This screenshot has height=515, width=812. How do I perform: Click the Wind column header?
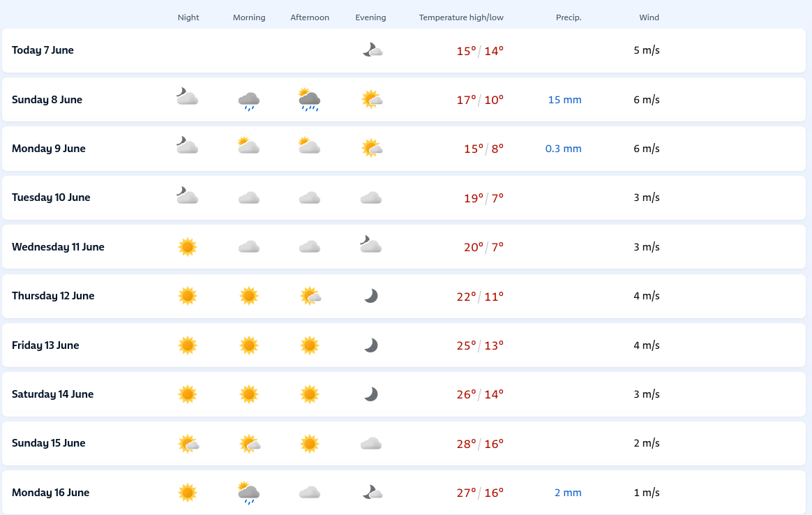coord(649,17)
